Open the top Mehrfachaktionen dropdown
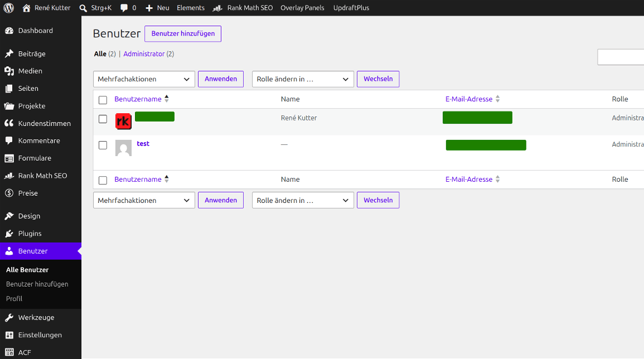 point(144,79)
